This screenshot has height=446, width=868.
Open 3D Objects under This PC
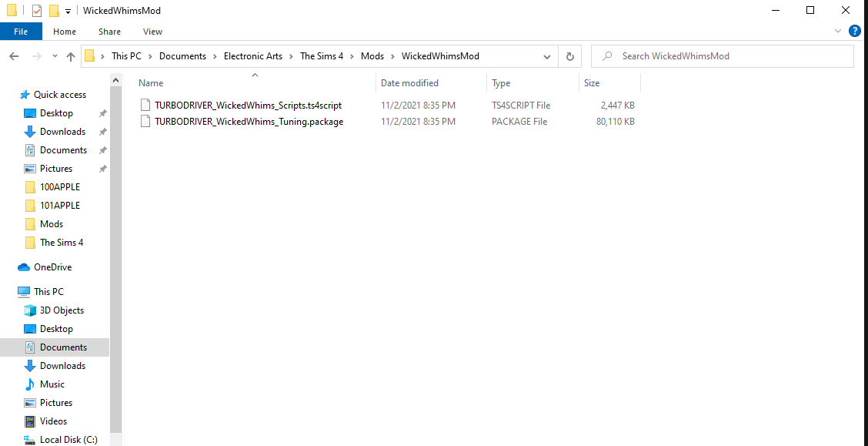62,310
